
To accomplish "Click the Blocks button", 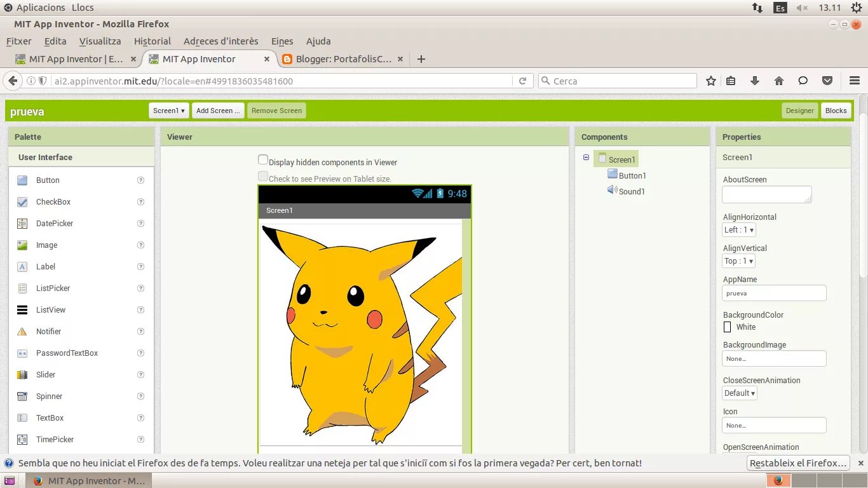I will [836, 111].
